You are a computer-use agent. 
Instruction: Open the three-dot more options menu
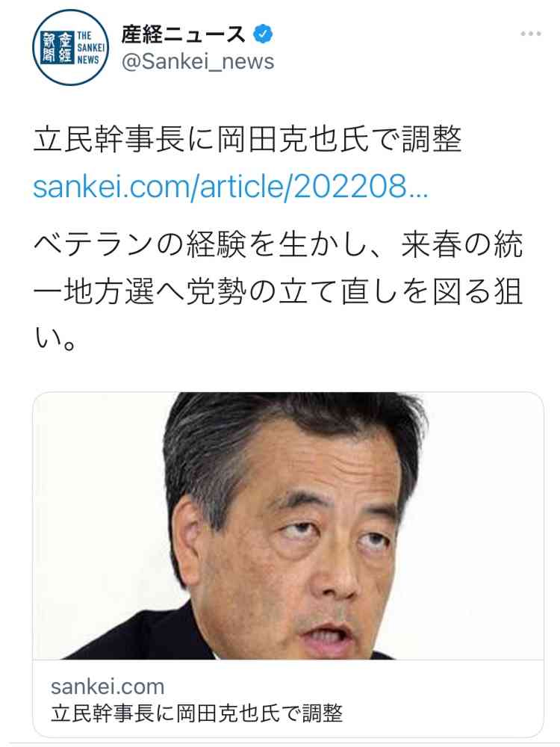530,34
